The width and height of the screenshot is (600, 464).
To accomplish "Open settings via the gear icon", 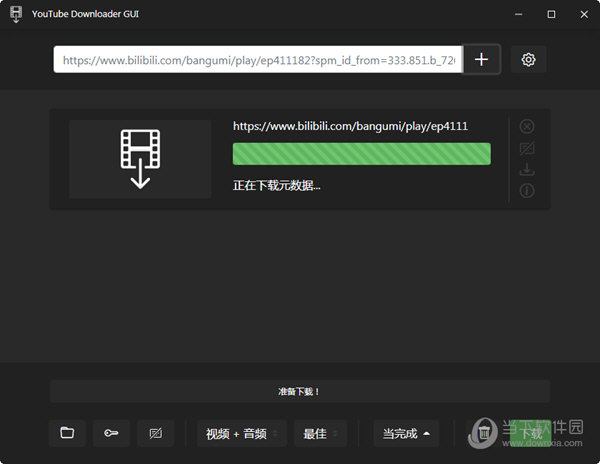I will click(x=528, y=59).
